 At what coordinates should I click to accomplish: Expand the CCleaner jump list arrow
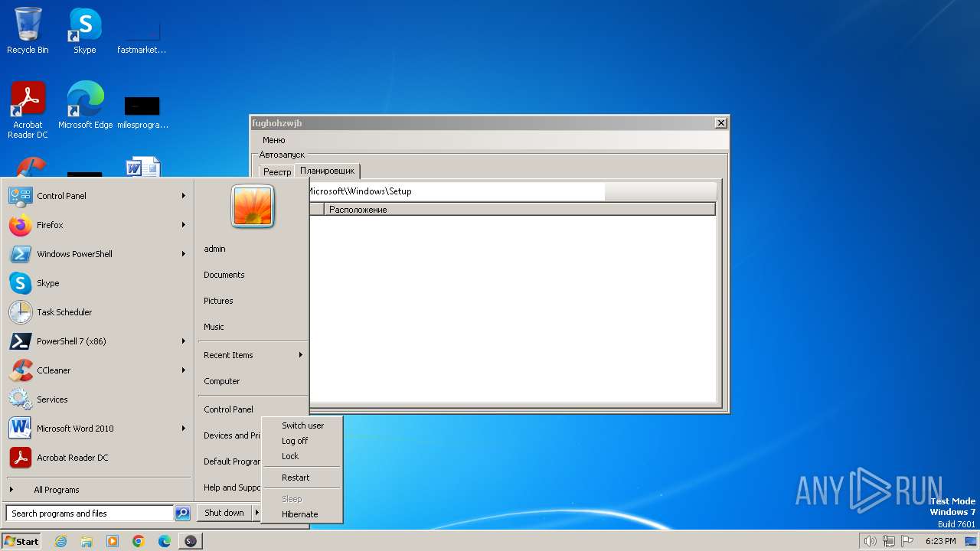[x=184, y=370]
